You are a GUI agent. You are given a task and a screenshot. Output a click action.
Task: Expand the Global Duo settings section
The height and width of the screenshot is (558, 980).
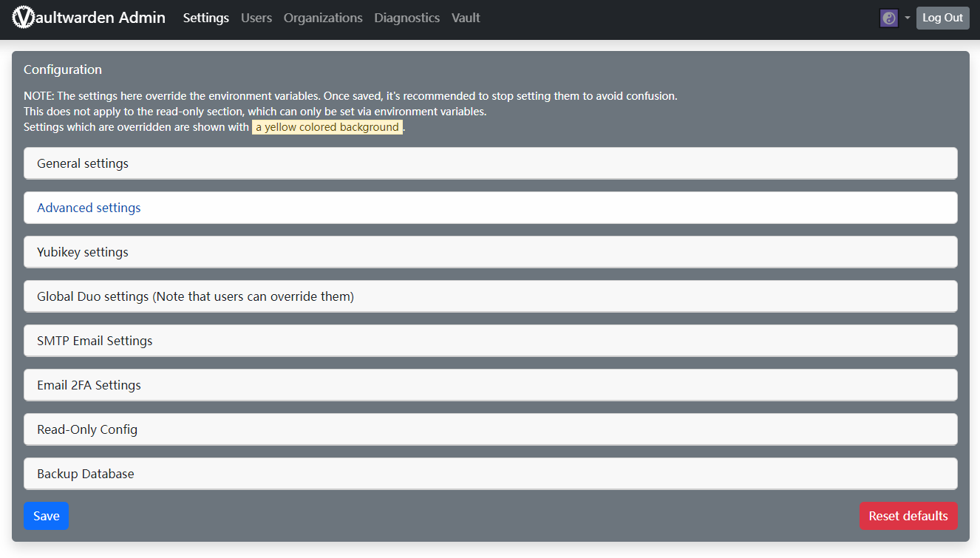click(491, 296)
